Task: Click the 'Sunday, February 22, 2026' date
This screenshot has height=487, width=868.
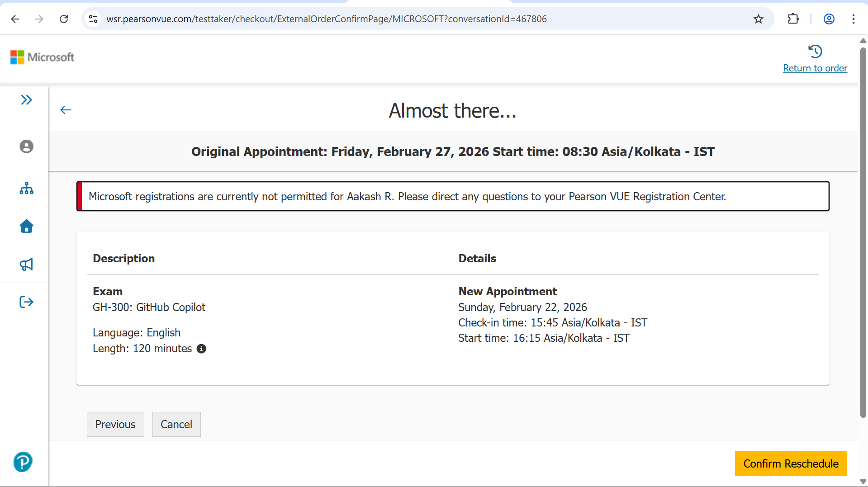Action: [522, 307]
